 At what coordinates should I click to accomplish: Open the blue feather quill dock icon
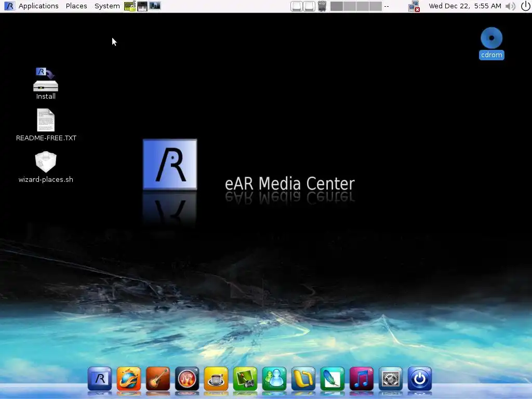(x=332, y=379)
